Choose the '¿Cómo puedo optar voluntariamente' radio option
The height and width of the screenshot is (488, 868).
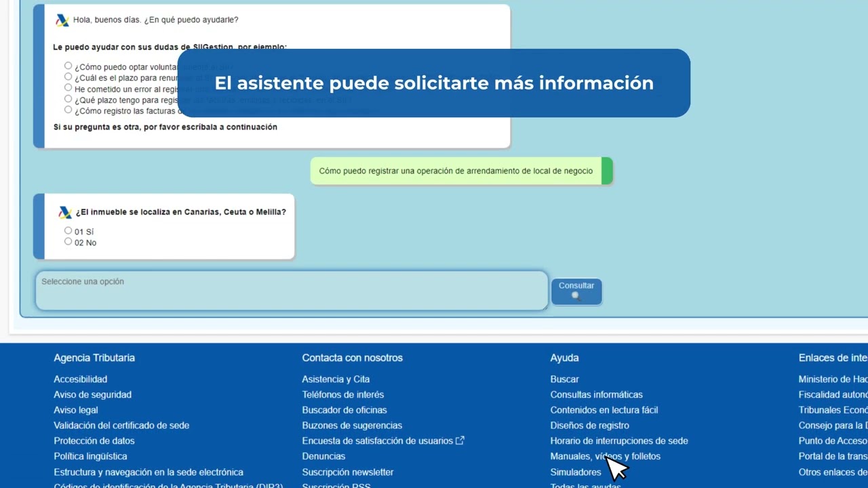68,66
